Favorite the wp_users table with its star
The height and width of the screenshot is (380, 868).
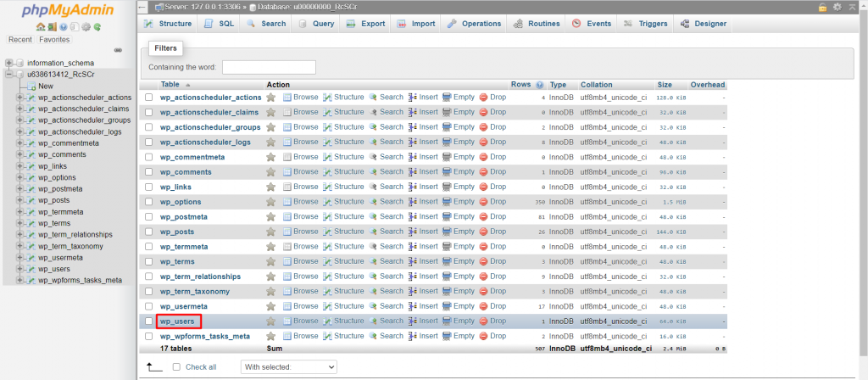271,321
